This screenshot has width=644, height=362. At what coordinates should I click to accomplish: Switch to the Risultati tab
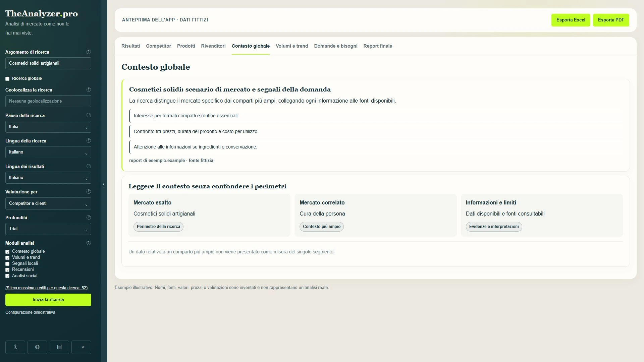tap(130, 46)
